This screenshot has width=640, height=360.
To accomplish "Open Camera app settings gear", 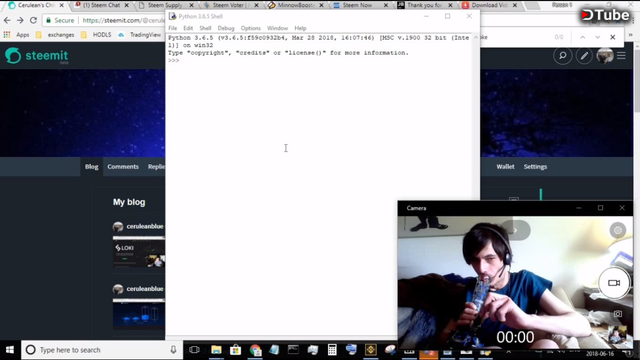I will (x=618, y=230).
